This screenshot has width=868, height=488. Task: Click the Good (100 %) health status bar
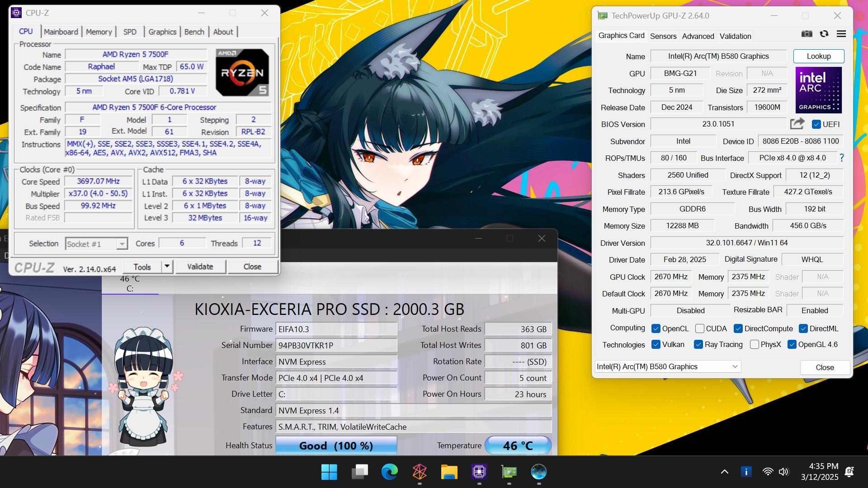(336, 446)
